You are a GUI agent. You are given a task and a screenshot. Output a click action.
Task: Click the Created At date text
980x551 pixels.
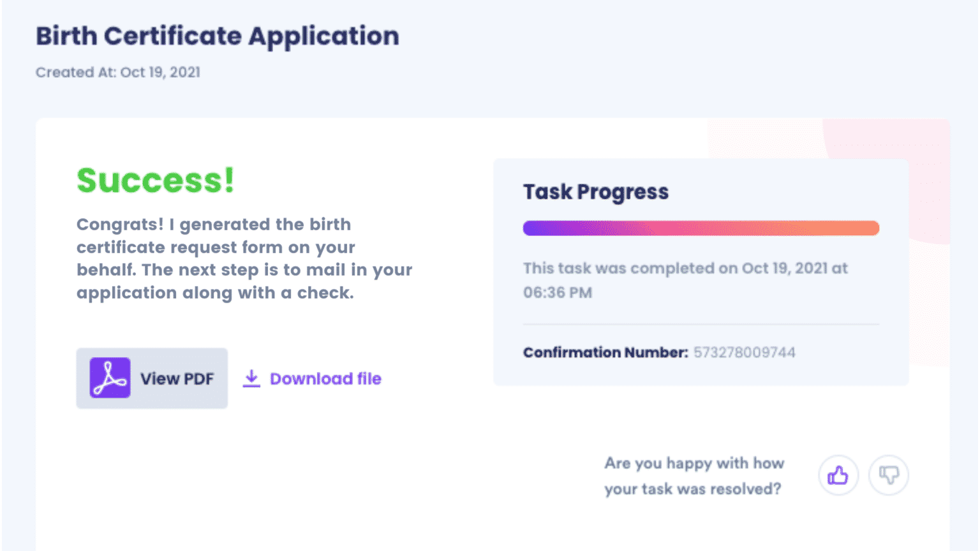pyautogui.click(x=118, y=72)
